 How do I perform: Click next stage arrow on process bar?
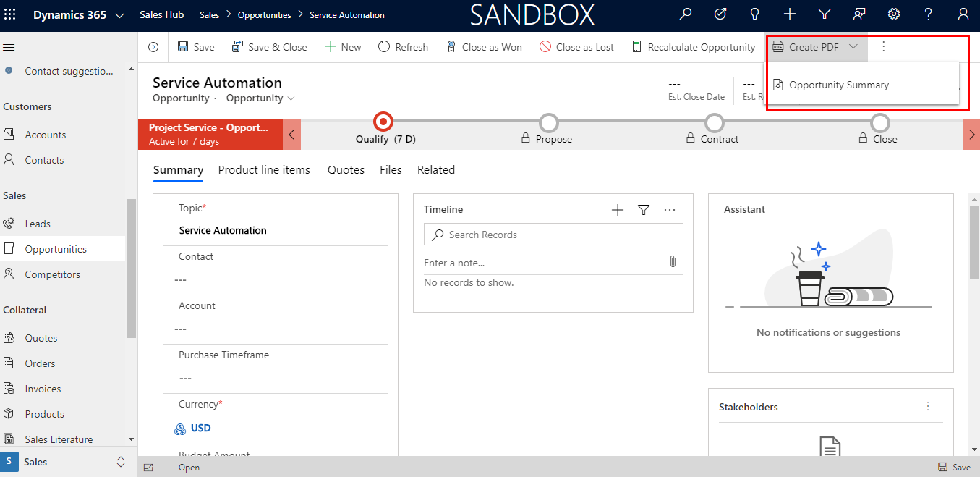click(x=971, y=134)
